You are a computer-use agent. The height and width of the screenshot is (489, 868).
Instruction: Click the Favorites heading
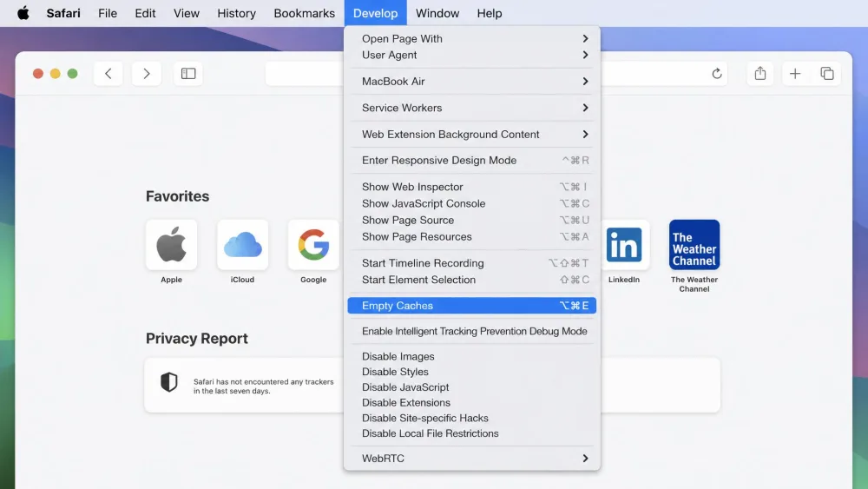178,196
